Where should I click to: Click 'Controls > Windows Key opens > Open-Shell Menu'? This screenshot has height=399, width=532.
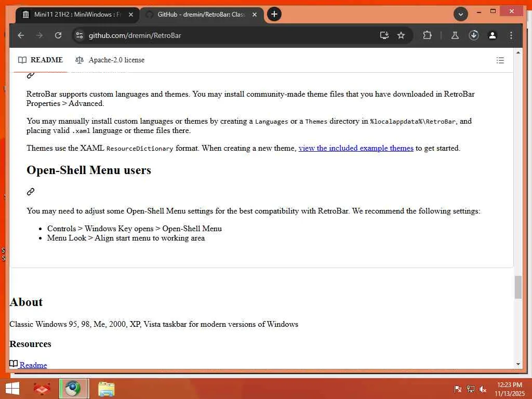tap(135, 229)
